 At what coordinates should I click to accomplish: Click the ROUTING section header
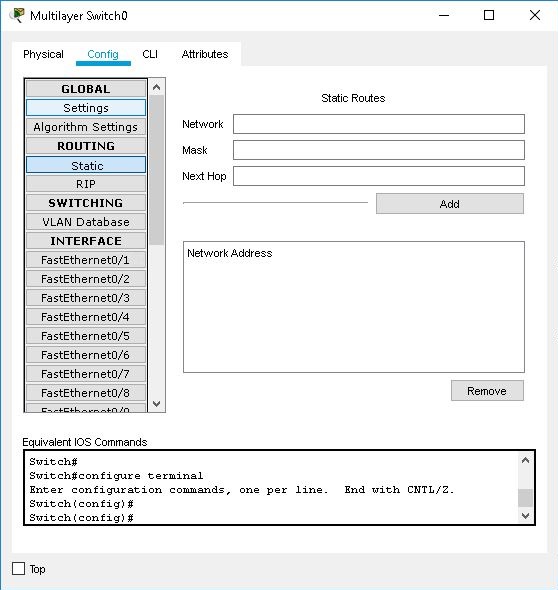tap(86, 146)
